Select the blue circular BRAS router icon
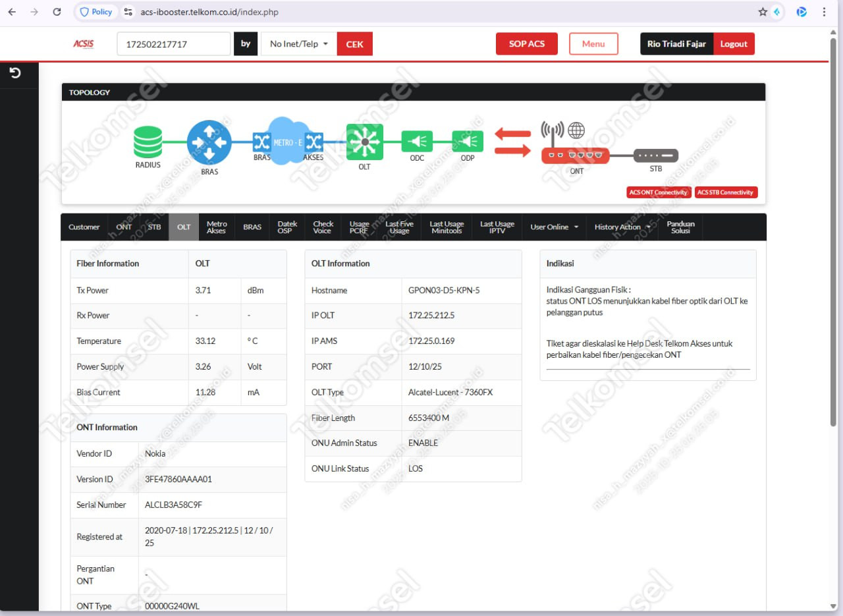The width and height of the screenshot is (843, 616). coord(209,142)
